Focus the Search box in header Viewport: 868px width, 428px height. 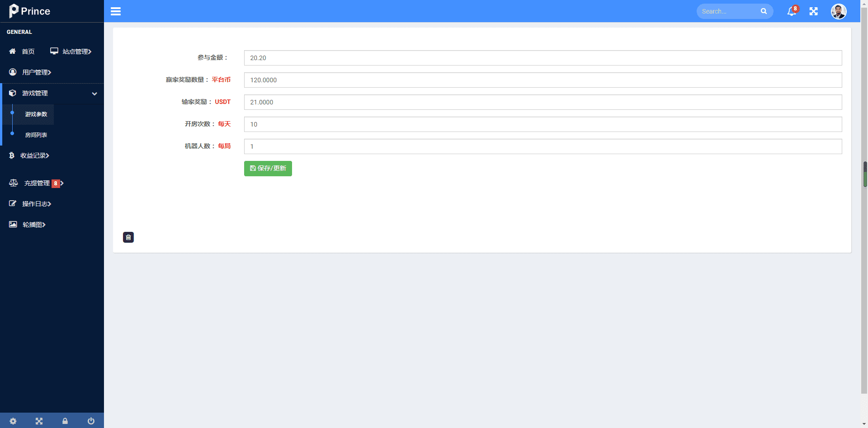click(728, 11)
